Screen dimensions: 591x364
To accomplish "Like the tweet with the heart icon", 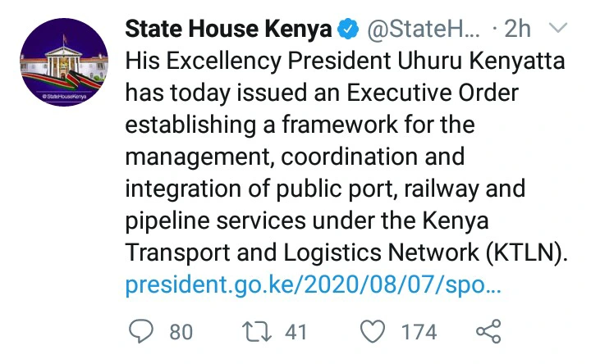I will [373, 331].
